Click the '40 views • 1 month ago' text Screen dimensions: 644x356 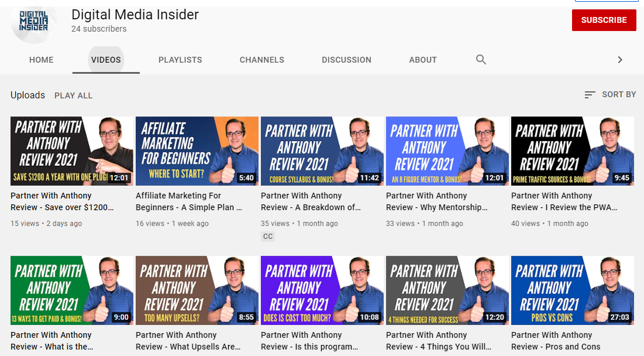click(550, 224)
